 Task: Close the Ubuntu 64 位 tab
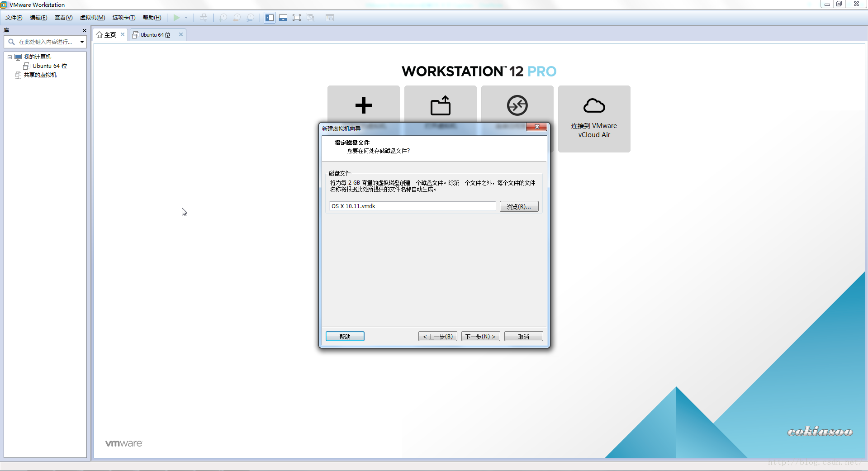tap(181, 34)
